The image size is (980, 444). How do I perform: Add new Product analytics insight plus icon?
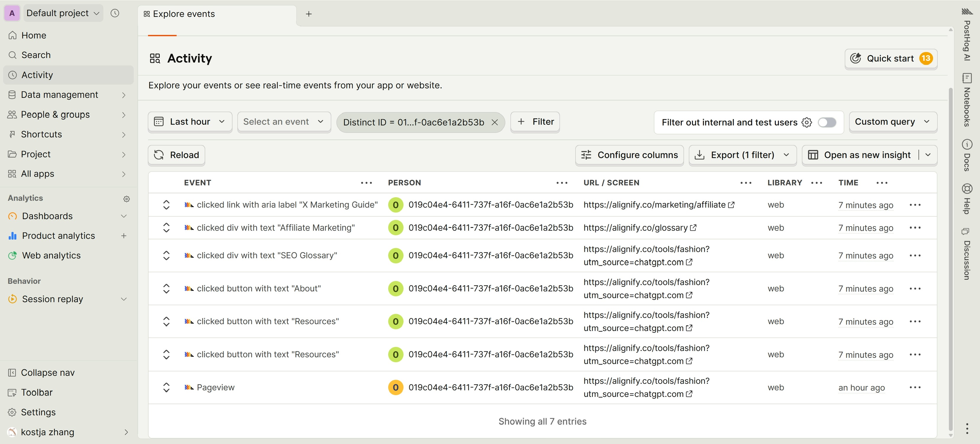[124, 236]
